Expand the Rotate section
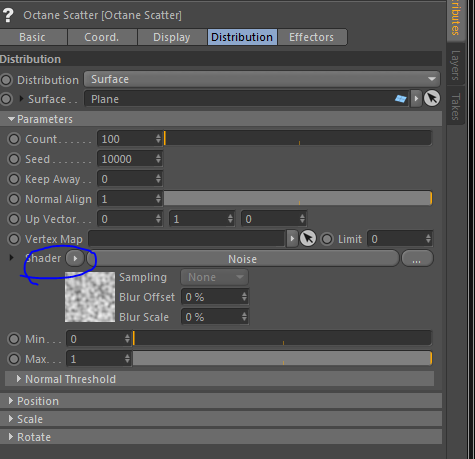This screenshot has height=459, width=475. [x=11, y=437]
